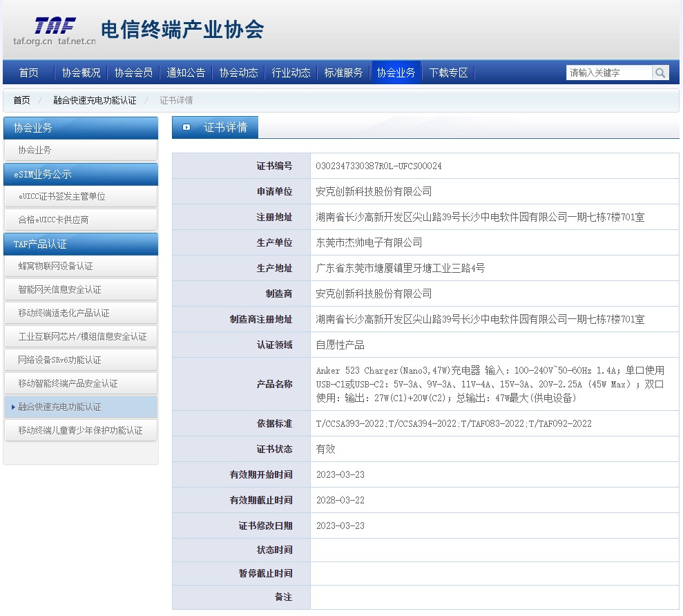Image resolution: width=683 pixels, height=616 pixels.
Task: Click the TAF logo
Action: coord(55,31)
